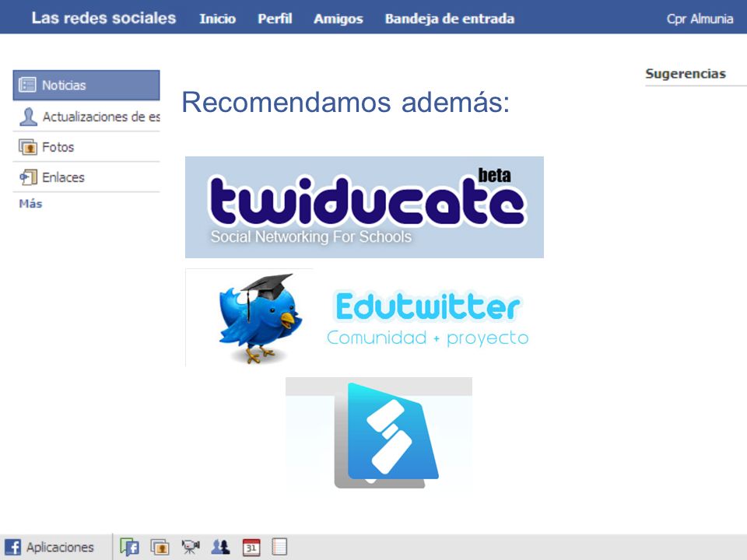Open the notes notepad icon in bottom bar
This screenshot has height=560, width=747.
279,547
